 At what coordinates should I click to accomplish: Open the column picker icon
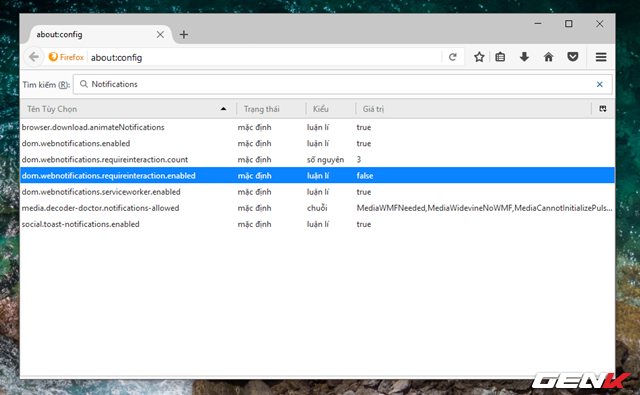coord(603,109)
